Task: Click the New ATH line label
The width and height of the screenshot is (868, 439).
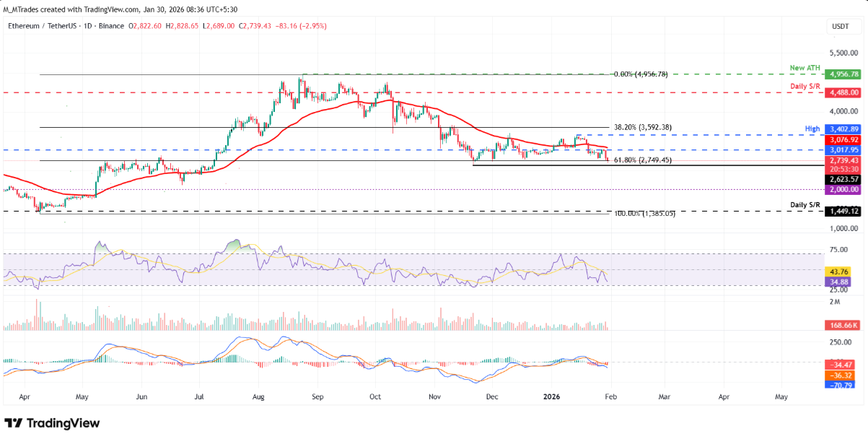Action: tap(805, 68)
